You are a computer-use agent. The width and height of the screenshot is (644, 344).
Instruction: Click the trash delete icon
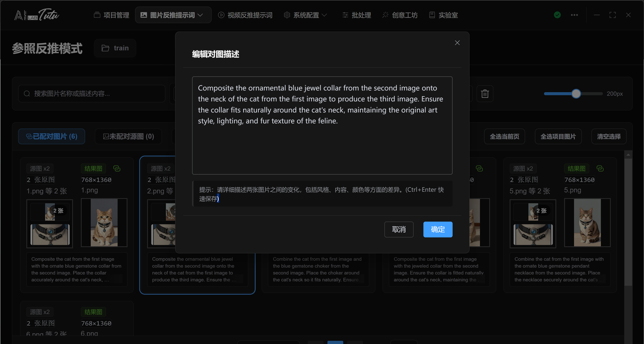(485, 94)
